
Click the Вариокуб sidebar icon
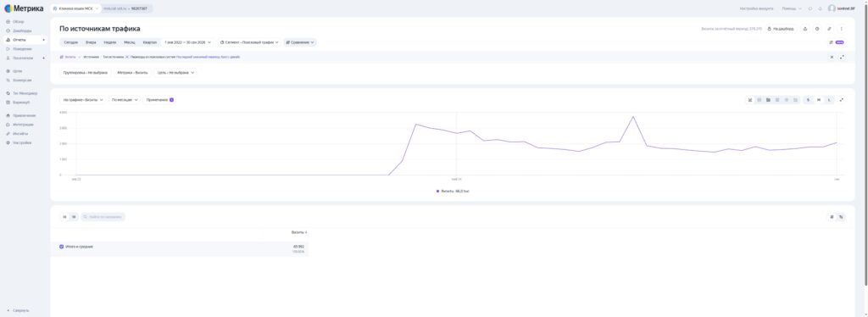tap(8, 103)
